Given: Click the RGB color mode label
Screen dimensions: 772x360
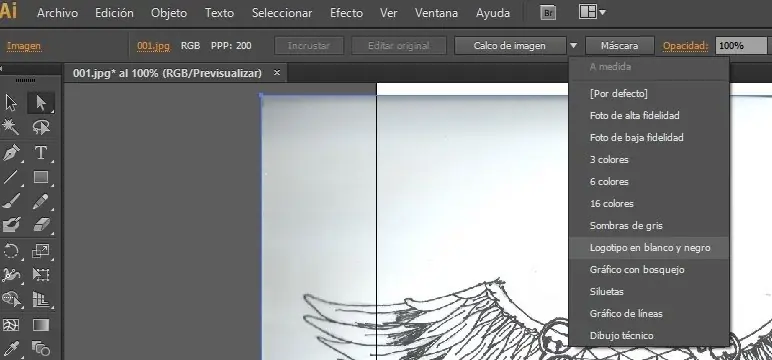Looking at the screenshot, I should pos(190,46).
